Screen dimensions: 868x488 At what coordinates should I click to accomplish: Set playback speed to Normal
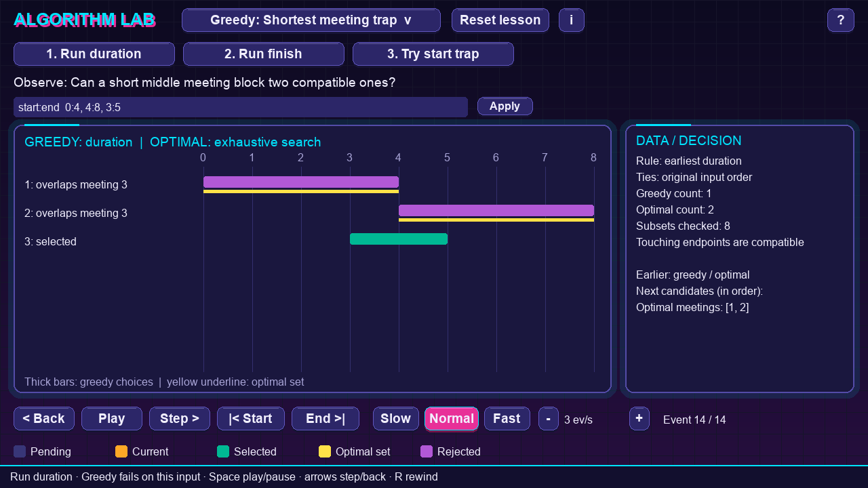[451, 419]
